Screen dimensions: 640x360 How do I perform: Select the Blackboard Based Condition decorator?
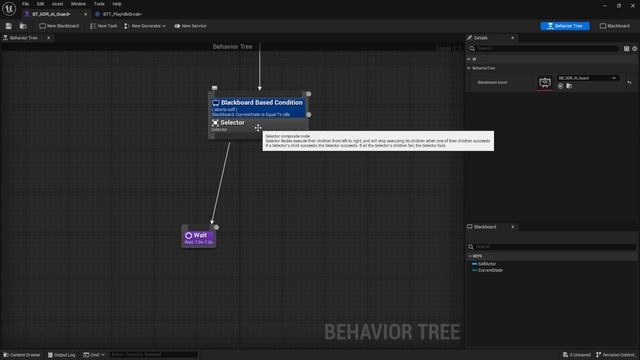(x=258, y=108)
